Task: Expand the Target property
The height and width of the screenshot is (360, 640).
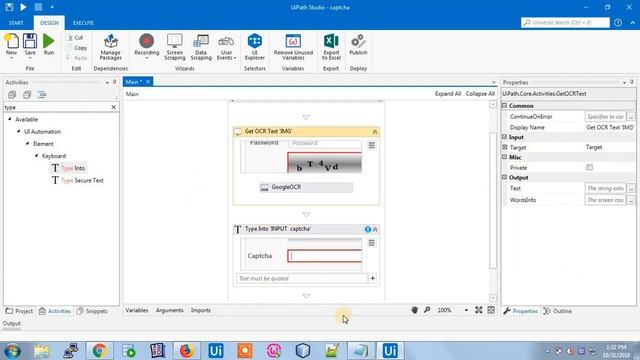Action: 504,147
